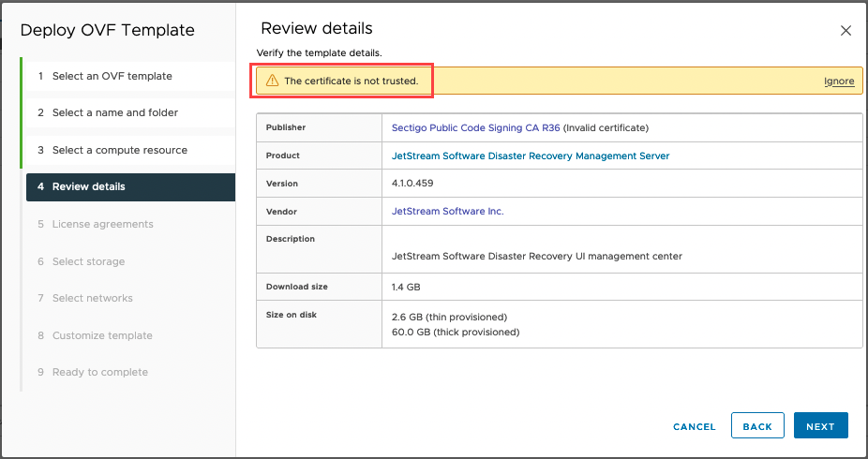Select step 4 Review details
This screenshot has height=459, width=868.
point(88,186)
